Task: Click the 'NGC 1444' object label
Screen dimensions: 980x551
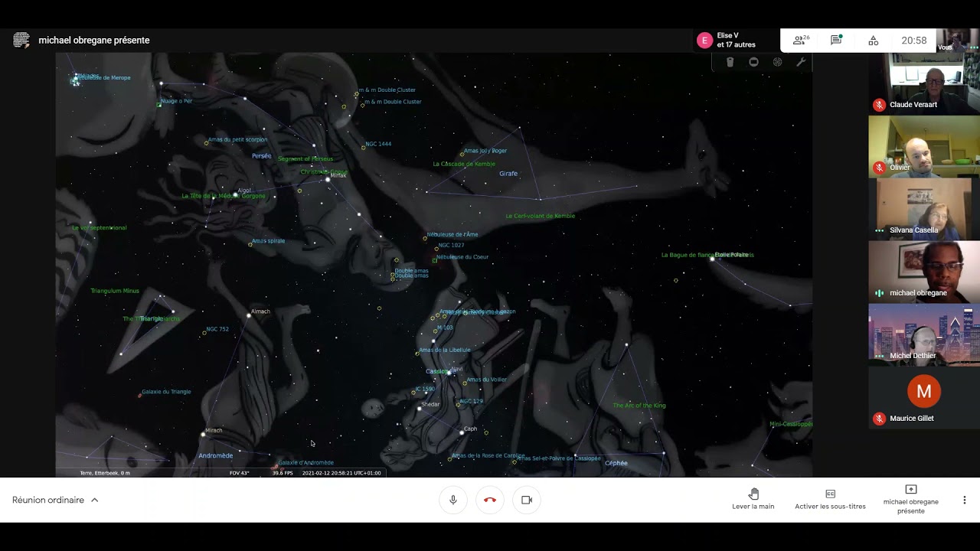Action: point(378,144)
